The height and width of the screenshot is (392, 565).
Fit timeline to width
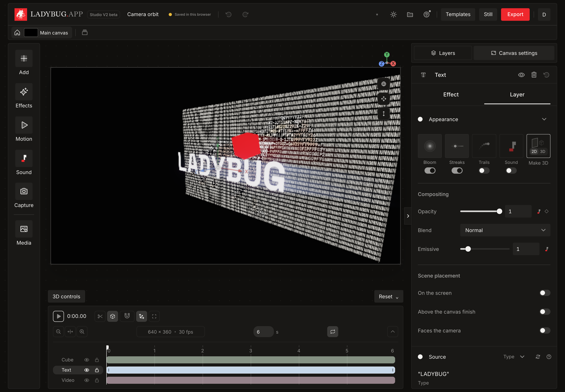point(70,332)
